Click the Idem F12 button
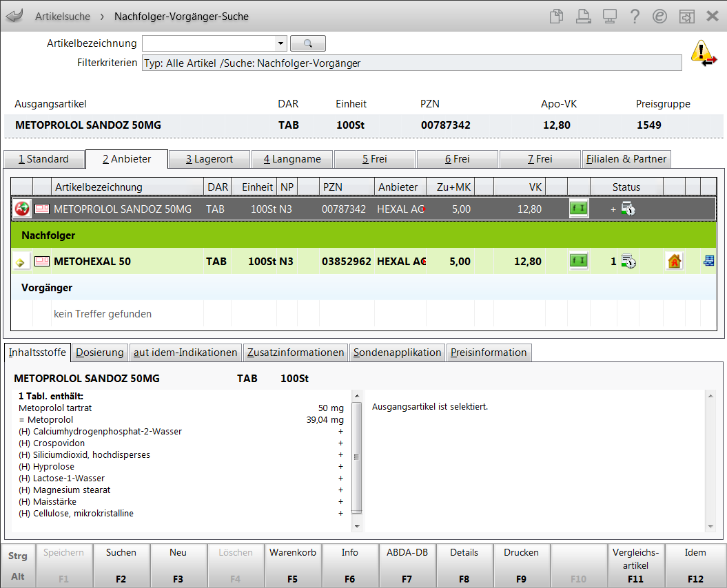The image size is (727, 588). tap(695, 565)
